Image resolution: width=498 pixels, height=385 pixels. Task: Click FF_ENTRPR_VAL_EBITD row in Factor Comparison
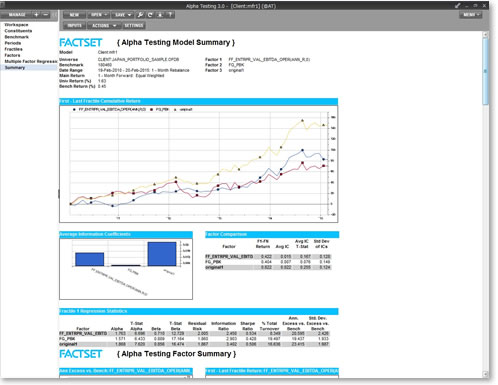[268, 256]
